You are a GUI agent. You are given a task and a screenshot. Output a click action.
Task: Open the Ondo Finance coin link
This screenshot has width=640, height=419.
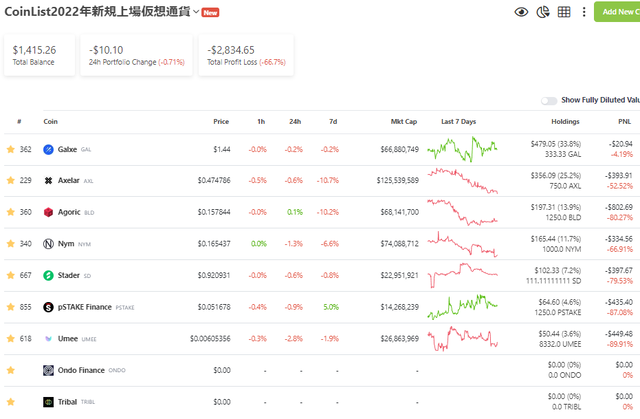pyautogui.click(x=81, y=370)
